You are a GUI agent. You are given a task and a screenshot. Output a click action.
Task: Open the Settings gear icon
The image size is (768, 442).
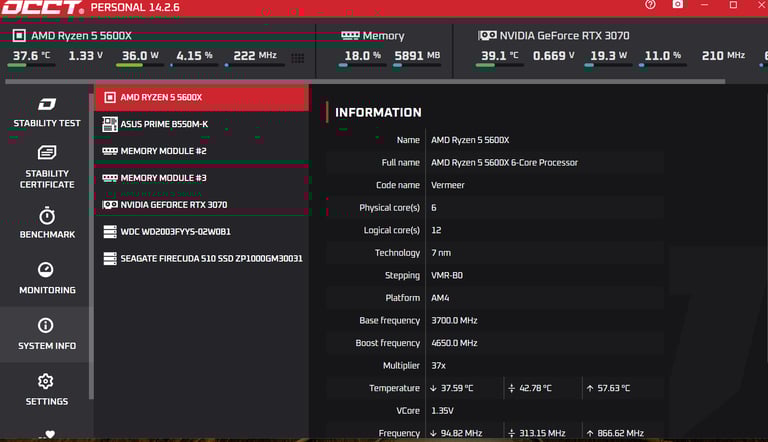[x=46, y=381]
